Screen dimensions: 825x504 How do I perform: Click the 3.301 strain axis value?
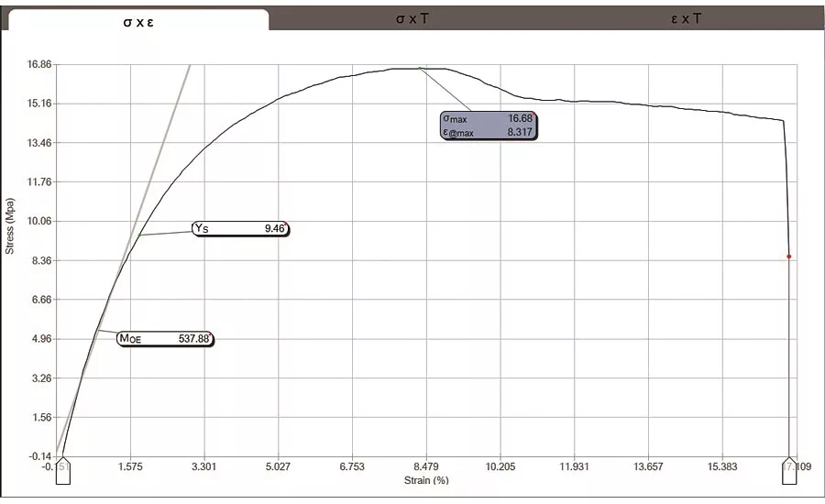tap(203, 466)
